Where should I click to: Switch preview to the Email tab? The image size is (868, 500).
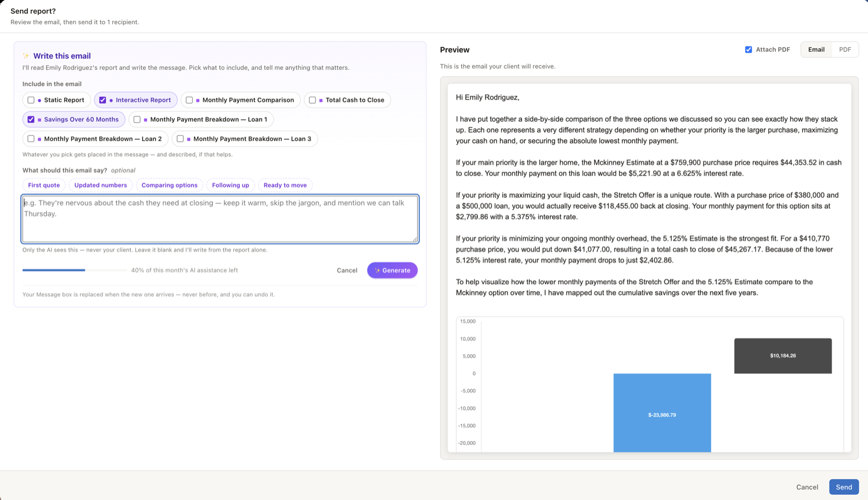pos(816,50)
